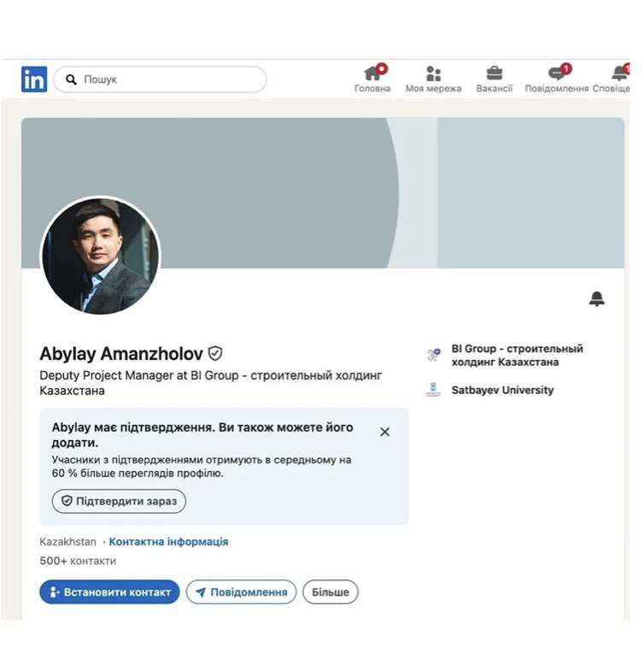Click the Підтвердити зараз button
644x653 pixels.
119,501
